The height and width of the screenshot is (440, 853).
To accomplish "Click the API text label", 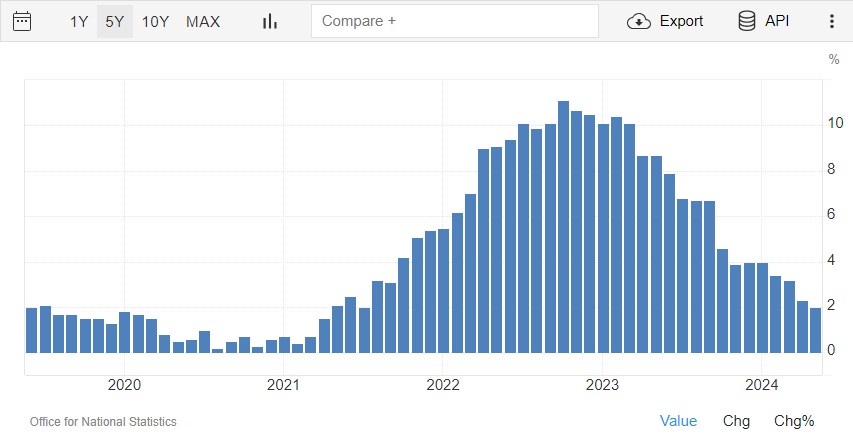I will point(777,21).
